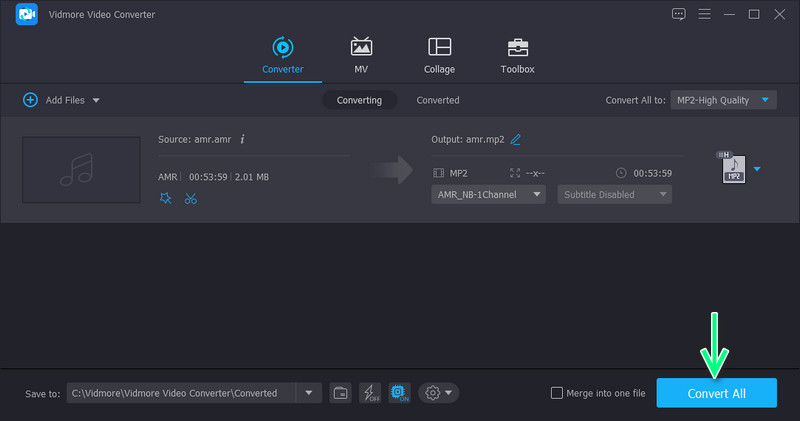Click the edit effects star-wand icon
The height and width of the screenshot is (421, 800).
coord(166,198)
